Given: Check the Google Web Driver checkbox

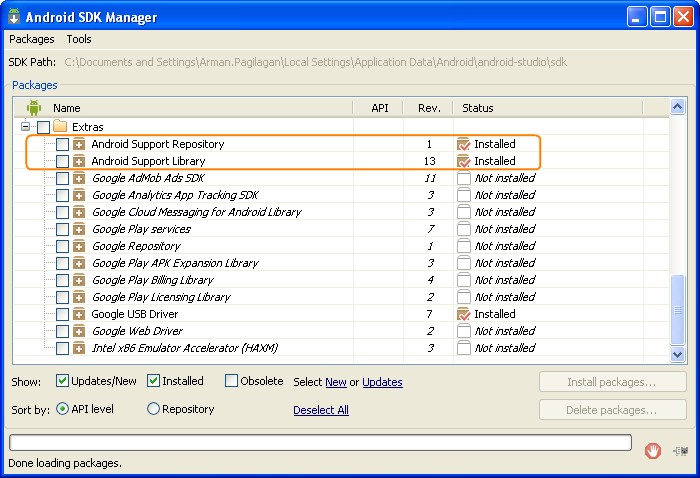Looking at the screenshot, I should [62, 331].
